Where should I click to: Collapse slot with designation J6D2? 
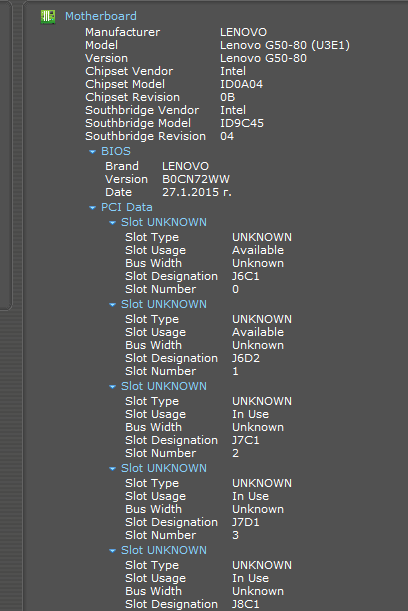[x=112, y=305]
